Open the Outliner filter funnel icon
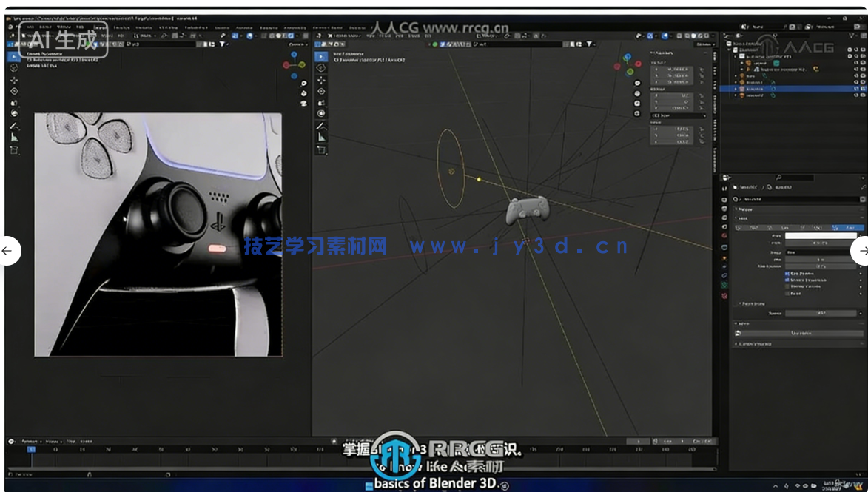The height and width of the screenshot is (492, 868). [851, 36]
